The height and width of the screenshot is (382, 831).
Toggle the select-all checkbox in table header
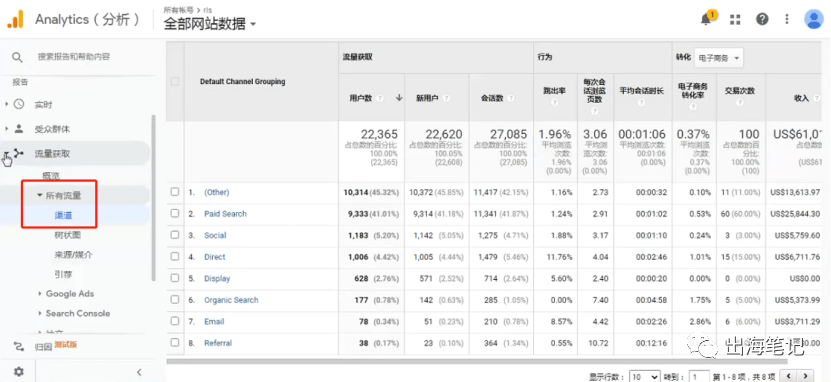pyautogui.click(x=175, y=82)
